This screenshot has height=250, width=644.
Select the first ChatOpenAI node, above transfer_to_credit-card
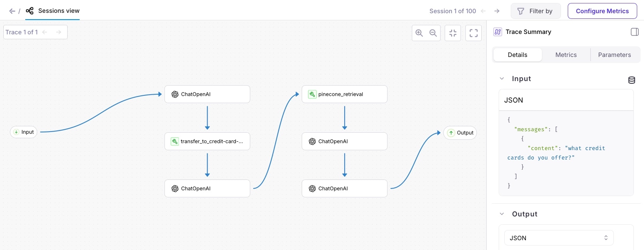pos(207,94)
